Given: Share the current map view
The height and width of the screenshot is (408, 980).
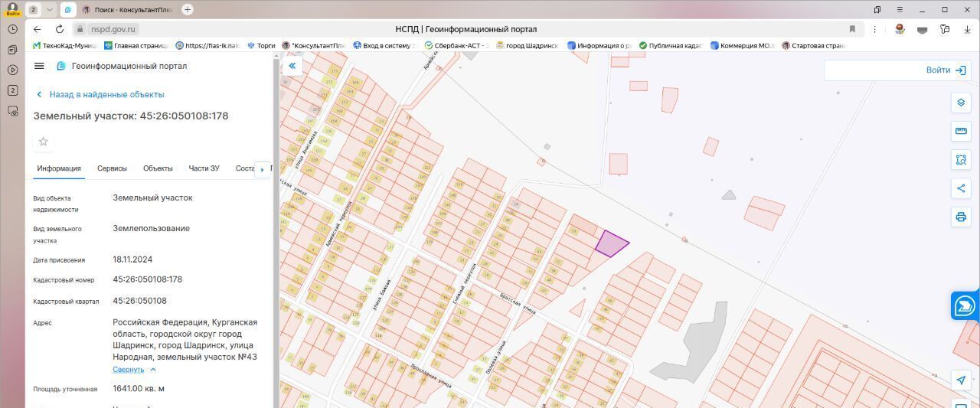Looking at the screenshot, I should coord(961,188).
